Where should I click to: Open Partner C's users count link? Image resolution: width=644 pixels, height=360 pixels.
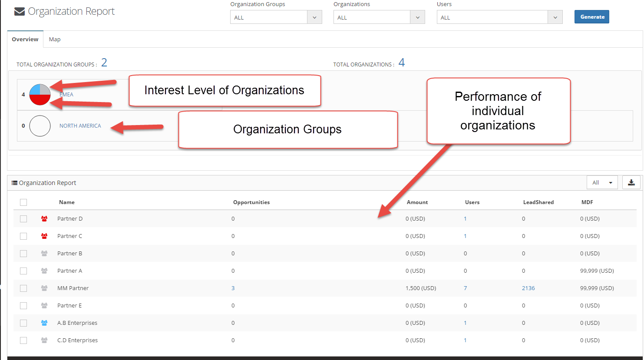click(x=465, y=236)
